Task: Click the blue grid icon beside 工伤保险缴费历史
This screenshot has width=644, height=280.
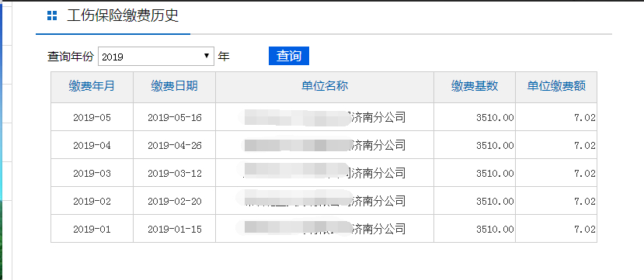Action: click(52, 16)
